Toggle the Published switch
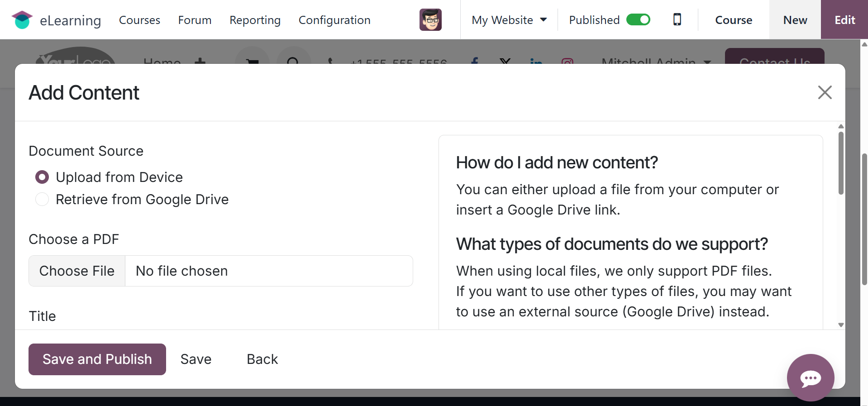Viewport: 868px width, 406px height. (x=638, y=20)
